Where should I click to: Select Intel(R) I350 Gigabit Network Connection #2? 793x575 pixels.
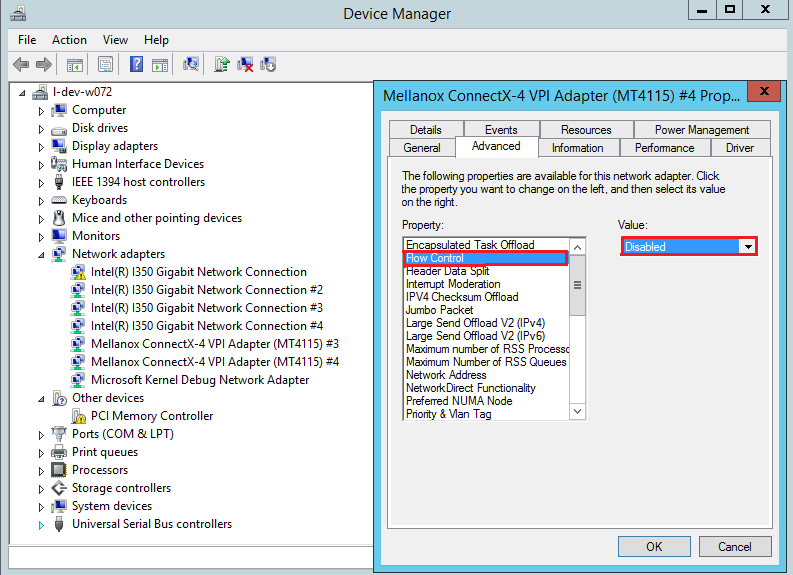tap(206, 290)
